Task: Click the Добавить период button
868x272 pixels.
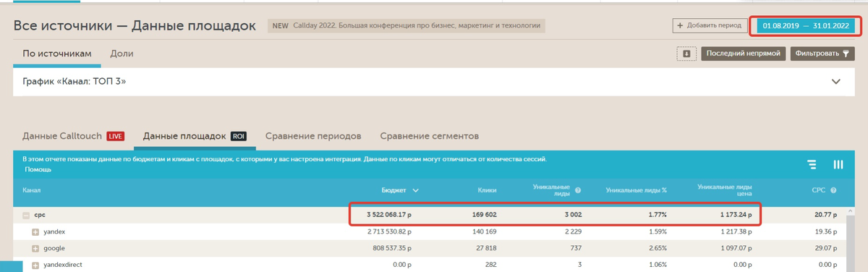Action: pos(710,25)
